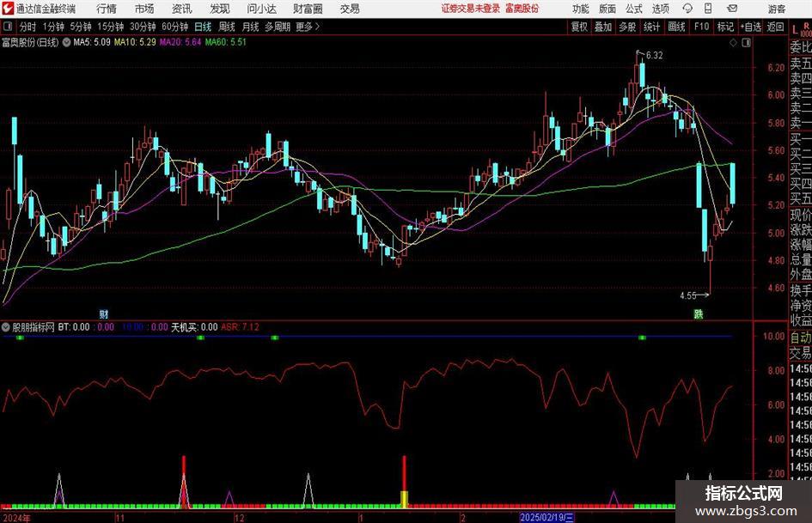This screenshot has height=523, width=812.
Task: Click the 财 marker on the chart
Action: [104, 313]
